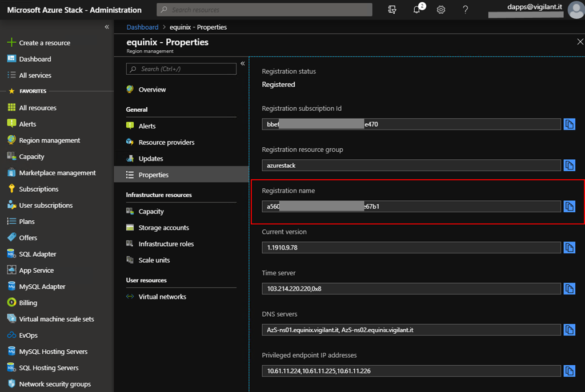Open Resource providers menu item

pyautogui.click(x=166, y=143)
